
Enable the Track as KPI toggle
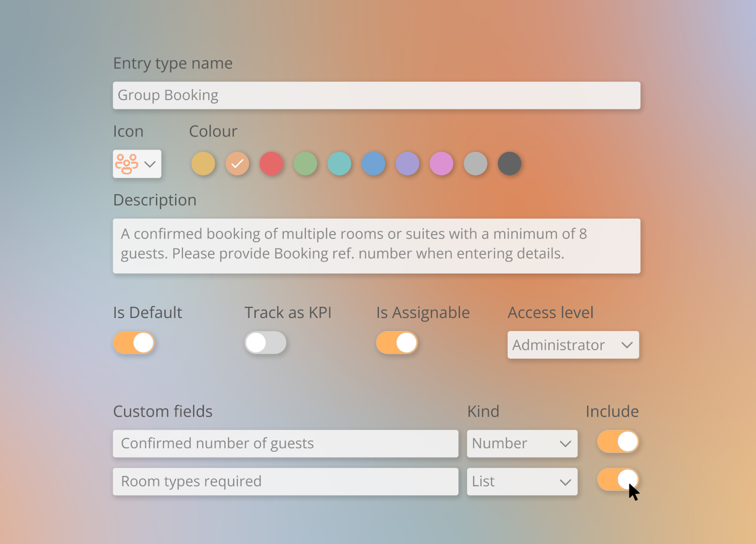click(x=265, y=342)
